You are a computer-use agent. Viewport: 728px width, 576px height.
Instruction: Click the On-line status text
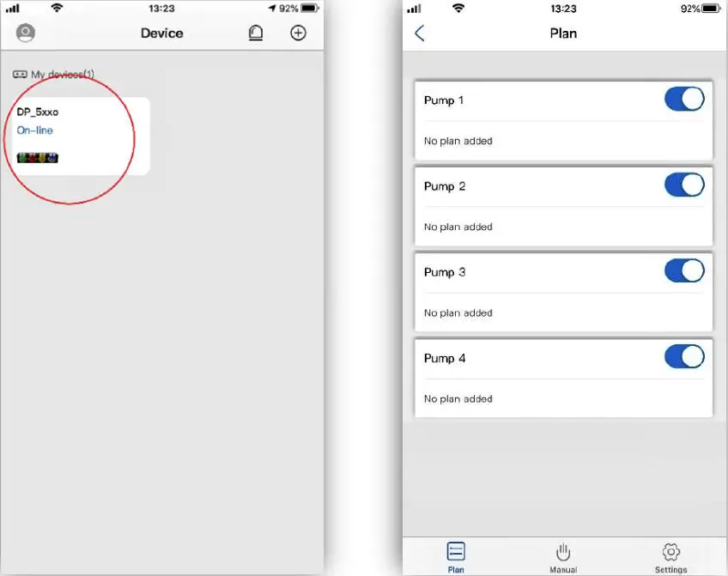(35, 130)
